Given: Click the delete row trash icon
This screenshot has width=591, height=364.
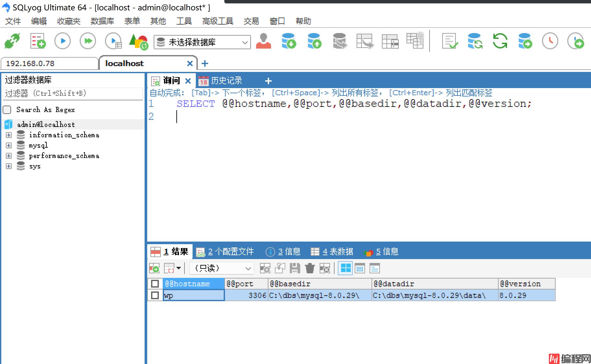Looking at the screenshot, I should click(310, 268).
